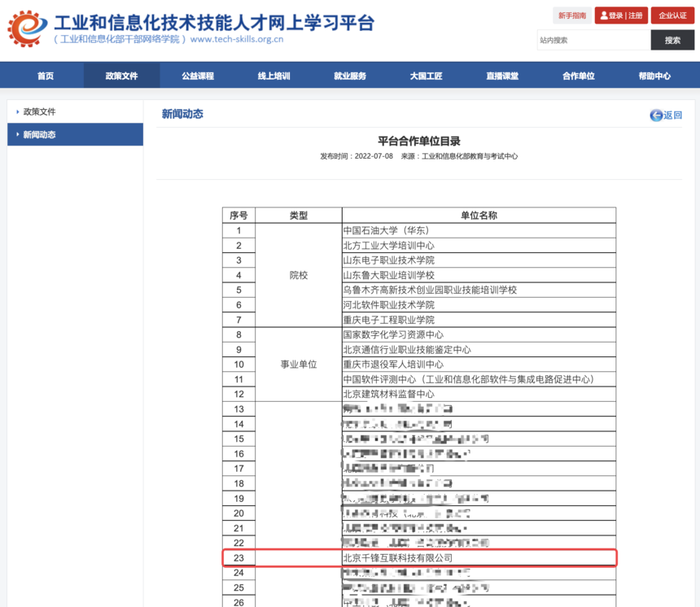The image size is (700, 607).
Task: Click the sequence number 26 cell
Action: point(238,602)
